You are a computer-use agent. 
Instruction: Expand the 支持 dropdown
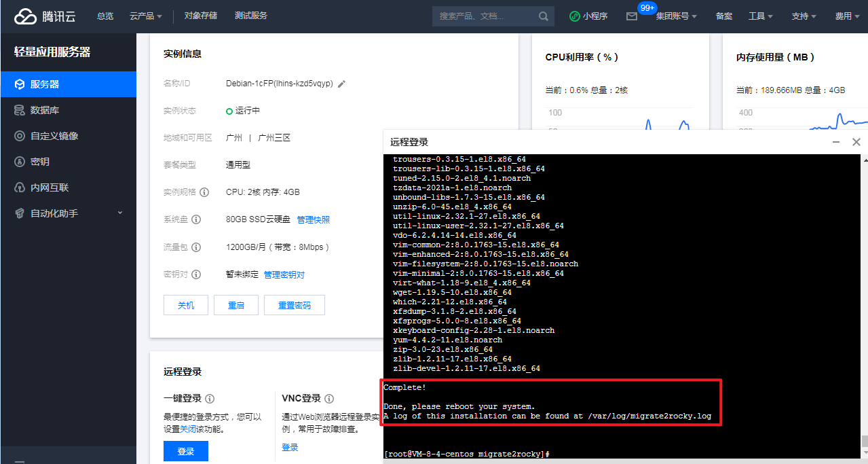click(x=804, y=16)
